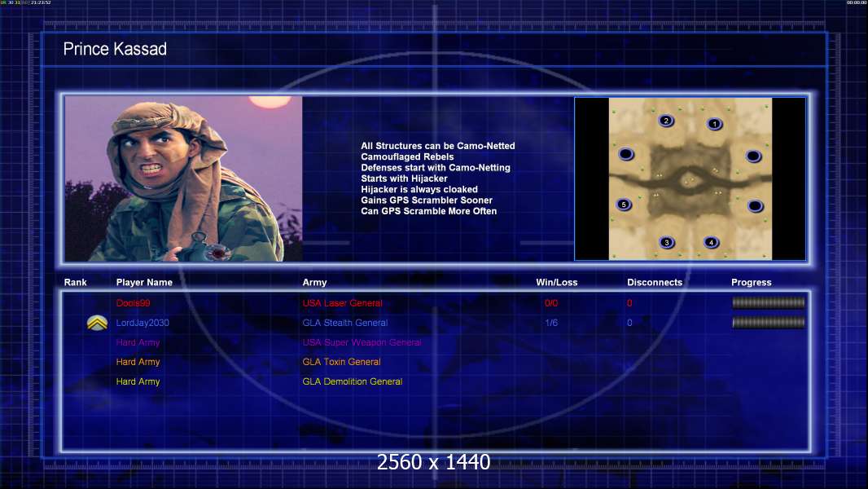868x489 pixels.
Task: Click the "Starts with Hijacker" line
Action: coord(404,178)
